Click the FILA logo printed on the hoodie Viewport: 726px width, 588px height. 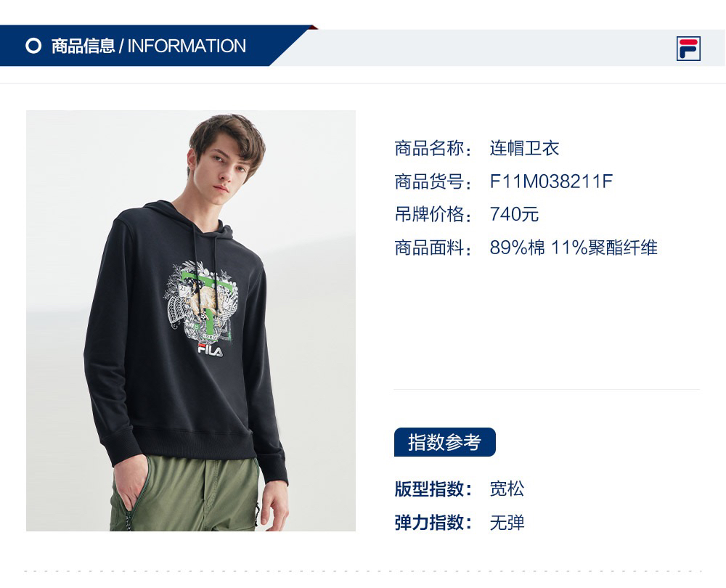(x=211, y=350)
